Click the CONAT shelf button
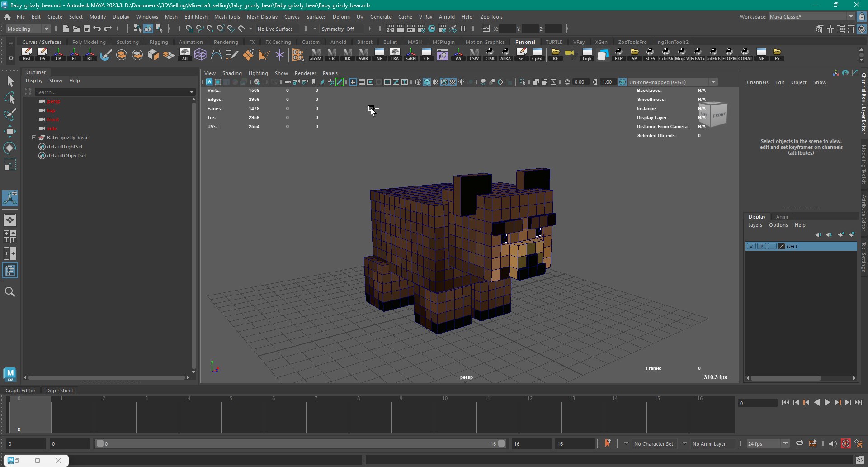The height and width of the screenshot is (467, 868). pos(745,54)
